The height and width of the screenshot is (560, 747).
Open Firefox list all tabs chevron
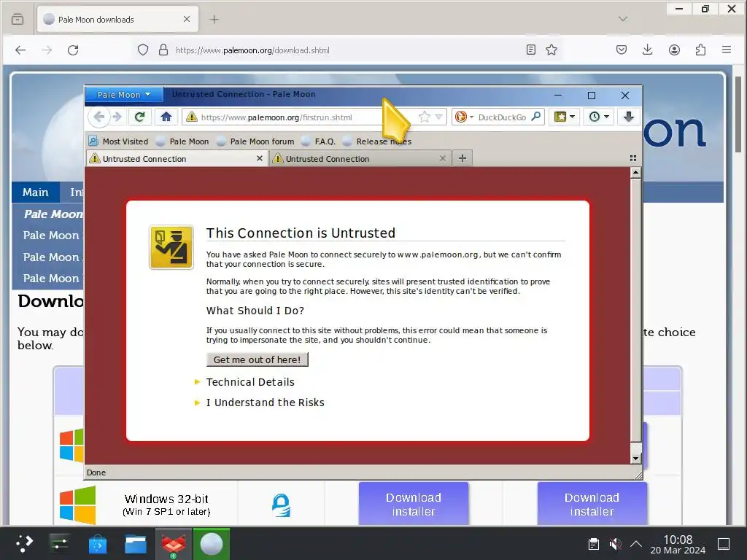tap(623, 19)
